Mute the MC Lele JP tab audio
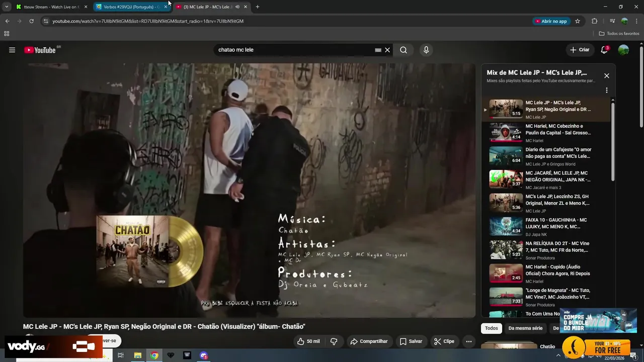Screen dimensions: 644x362 [237, 7]
